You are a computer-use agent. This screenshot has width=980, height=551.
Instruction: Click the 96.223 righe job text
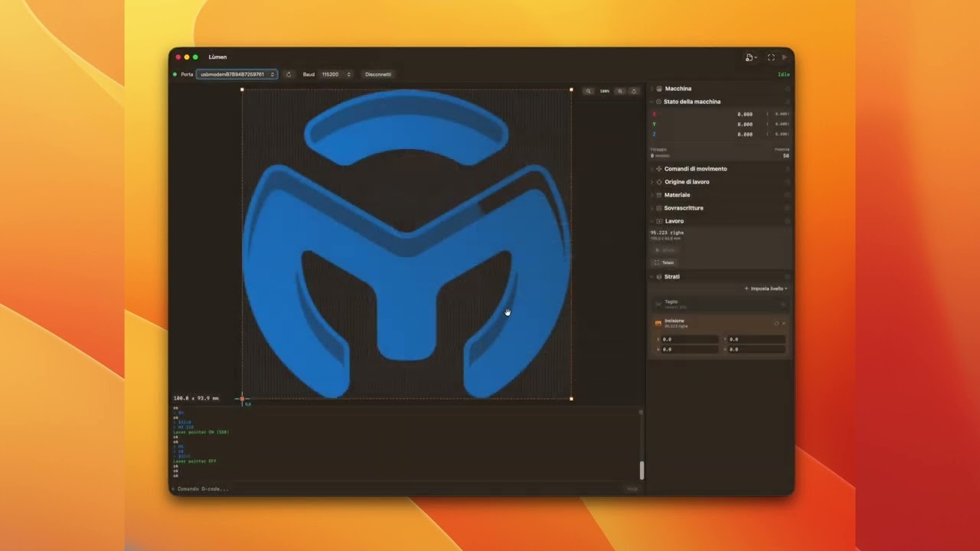(667, 232)
